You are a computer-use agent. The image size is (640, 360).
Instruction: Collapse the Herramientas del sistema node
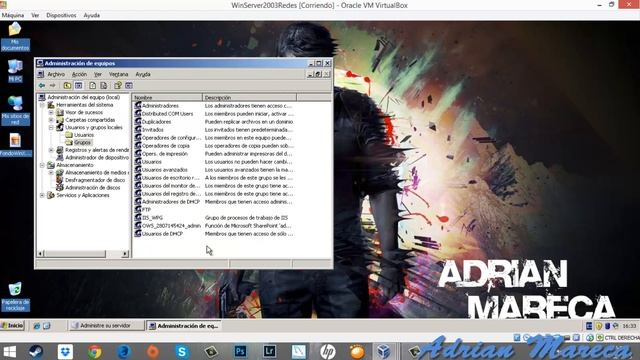click(x=42, y=105)
